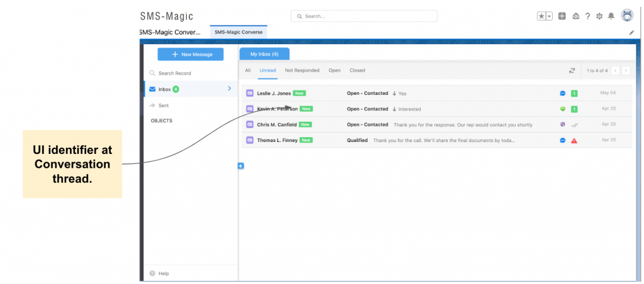This screenshot has height=284, width=644.
Task: Click the blue chat channel icon for Leslie
Action: click(x=563, y=93)
